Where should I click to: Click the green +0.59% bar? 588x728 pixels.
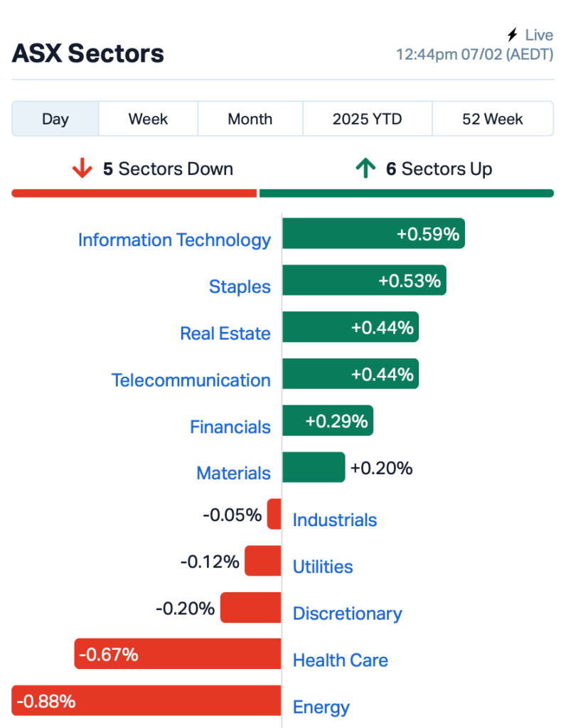(x=373, y=233)
